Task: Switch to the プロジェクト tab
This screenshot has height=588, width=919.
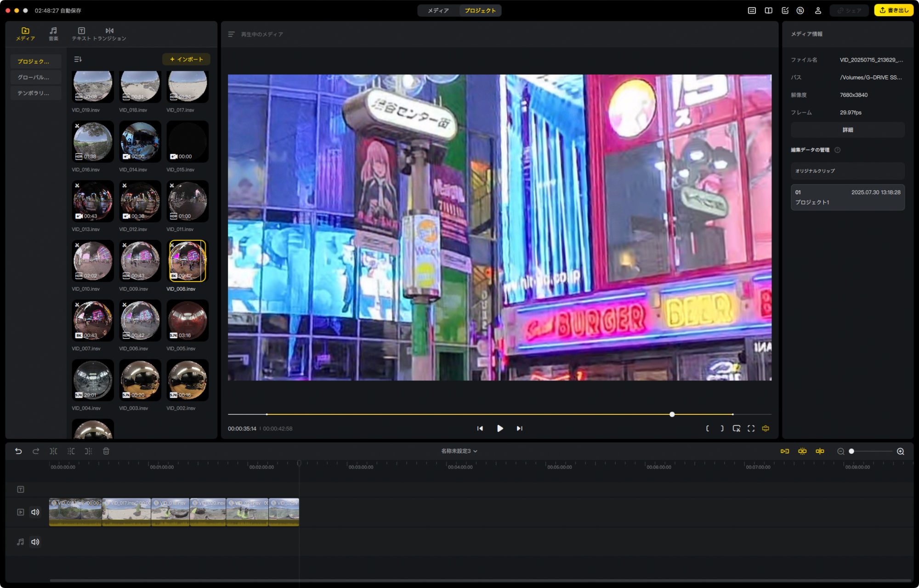Action: pos(480,11)
